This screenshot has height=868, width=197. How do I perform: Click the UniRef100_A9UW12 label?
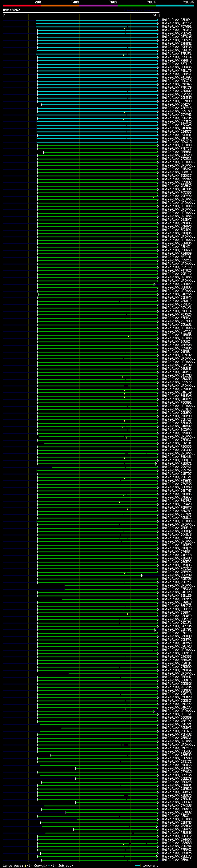(176, 518)
